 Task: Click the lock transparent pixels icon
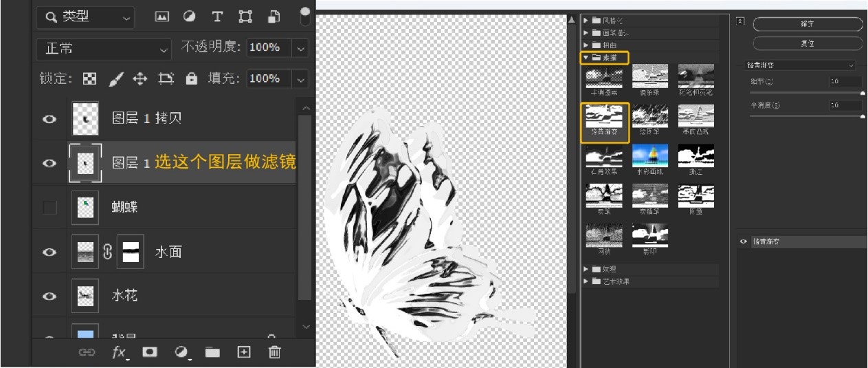point(90,79)
